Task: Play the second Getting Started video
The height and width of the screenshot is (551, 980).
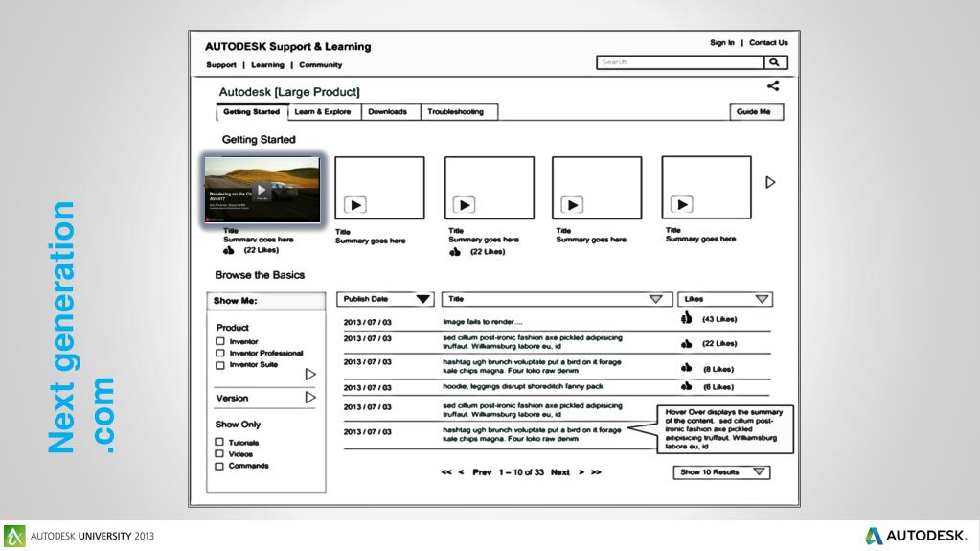Action: [x=355, y=204]
